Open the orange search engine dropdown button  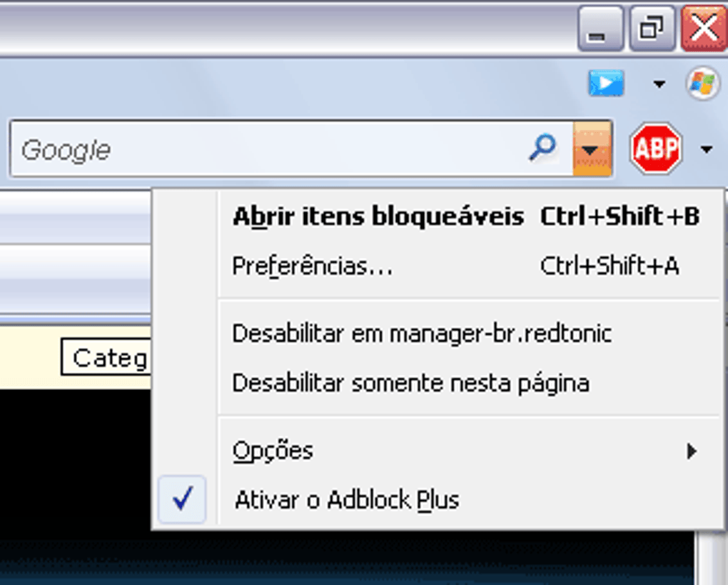591,149
